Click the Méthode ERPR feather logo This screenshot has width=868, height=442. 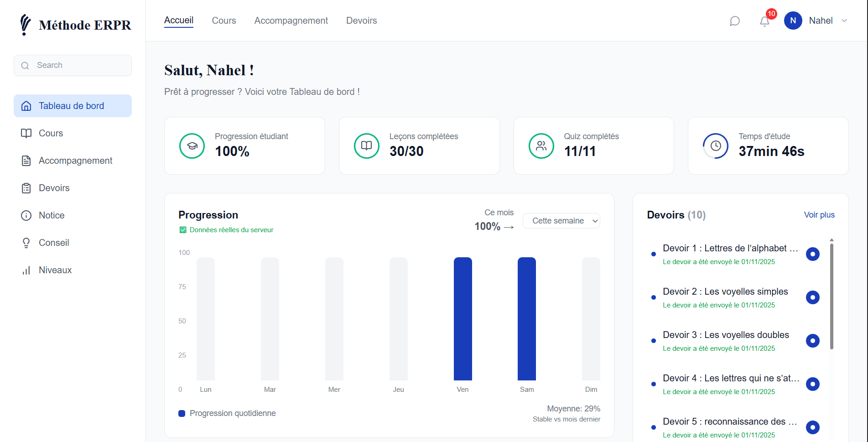coord(26,25)
